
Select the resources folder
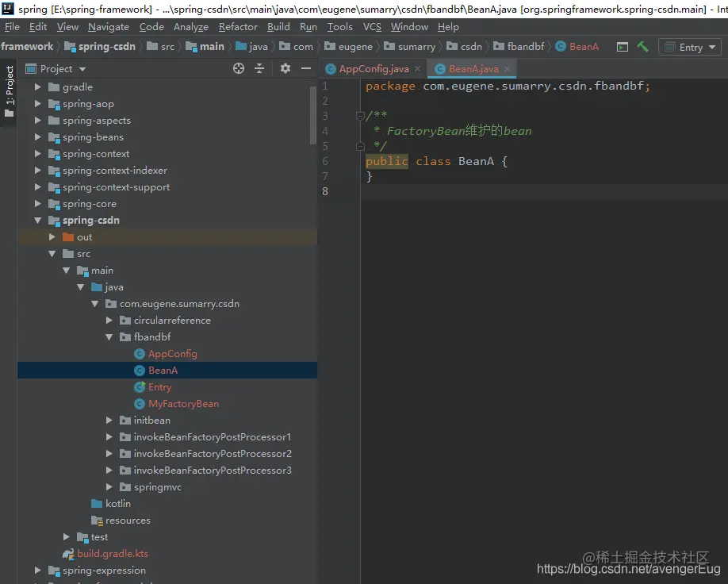[128, 521]
